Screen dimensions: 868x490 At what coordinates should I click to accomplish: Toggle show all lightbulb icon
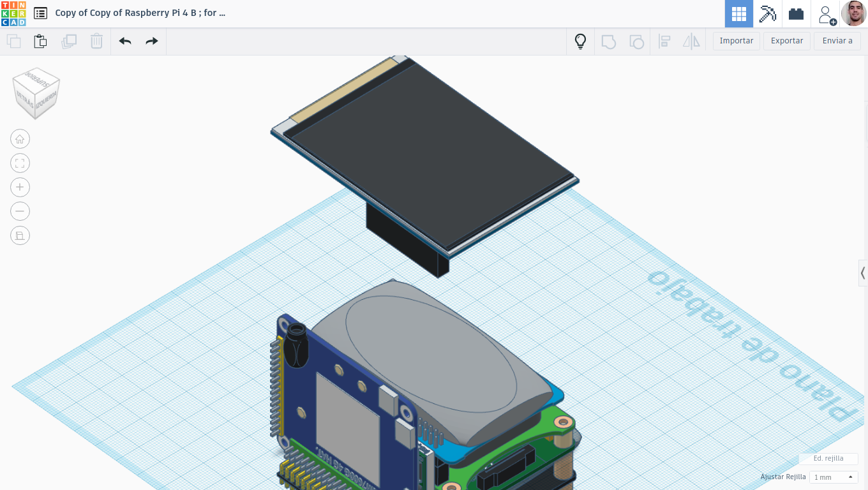coord(580,41)
